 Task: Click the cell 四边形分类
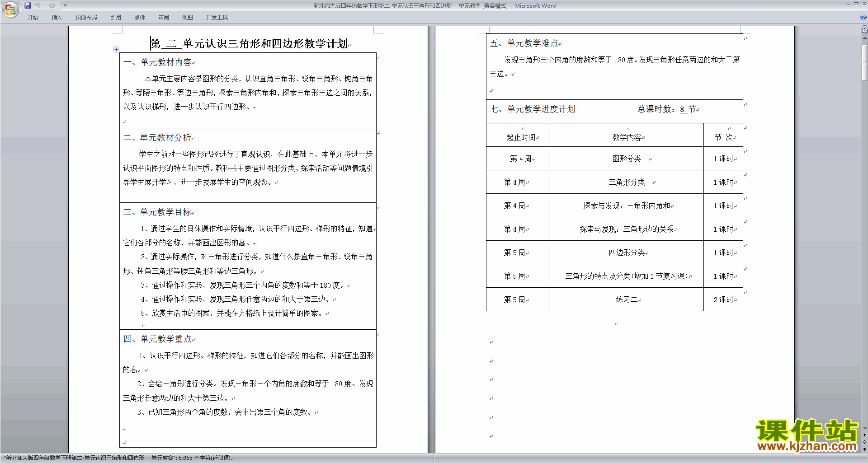627,253
